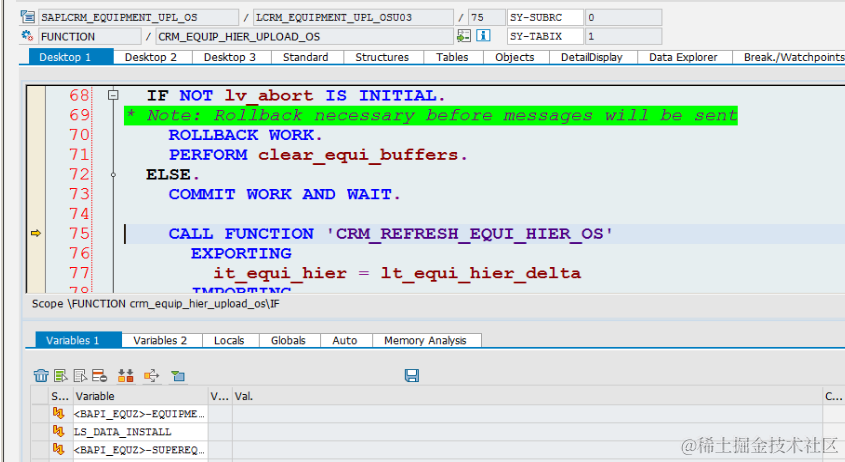The image size is (845, 462).
Task: Click the gears icon beside FUNCTION field
Action: [x=27, y=36]
